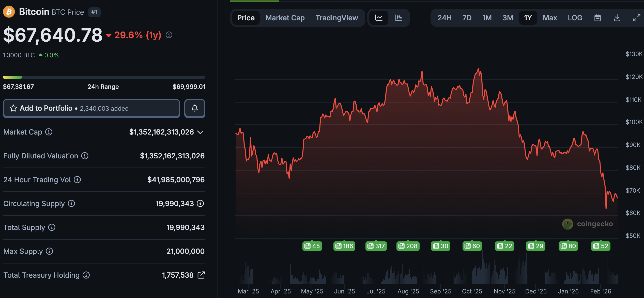This screenshot has height=298, width=644.
Task: Click the $67,640.78 price value
Action: (53, 35)
